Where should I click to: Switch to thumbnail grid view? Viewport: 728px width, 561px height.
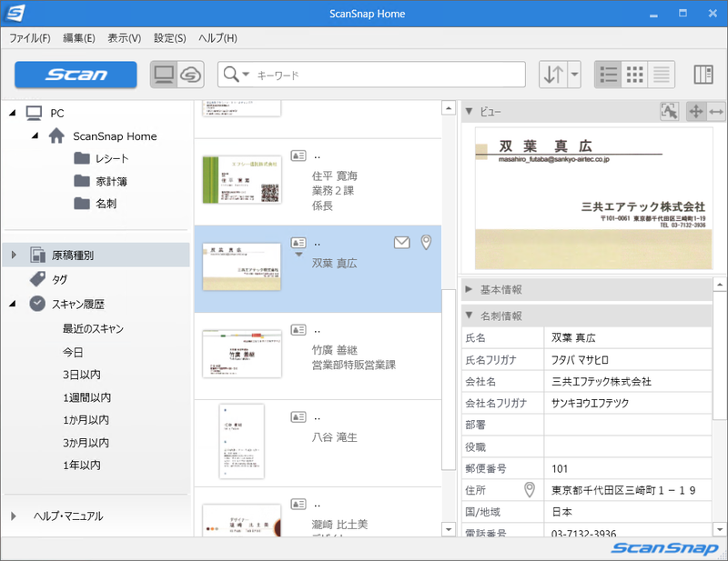634,74
